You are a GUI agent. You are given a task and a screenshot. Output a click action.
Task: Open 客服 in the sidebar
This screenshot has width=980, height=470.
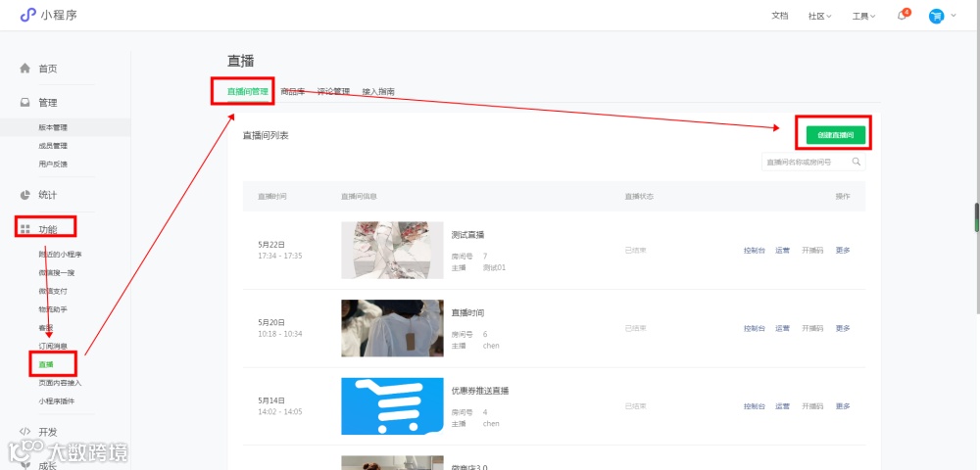(x=46, y=328)
